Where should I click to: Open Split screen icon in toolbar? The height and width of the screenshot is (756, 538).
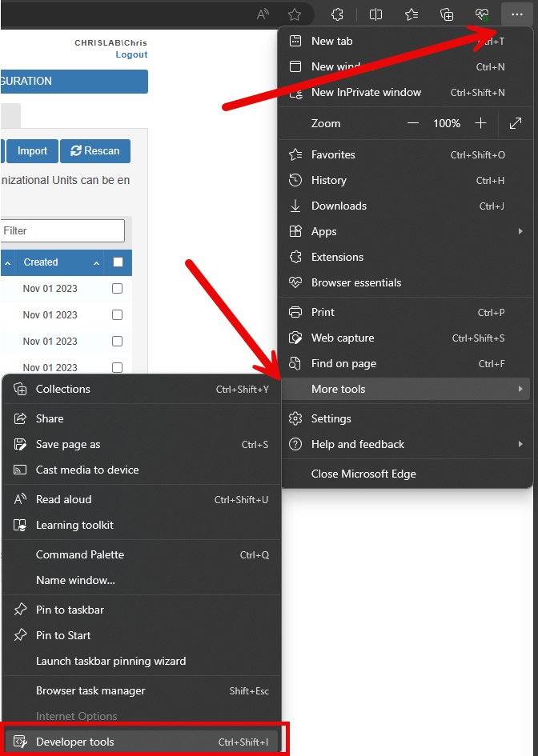pos(375,14)
